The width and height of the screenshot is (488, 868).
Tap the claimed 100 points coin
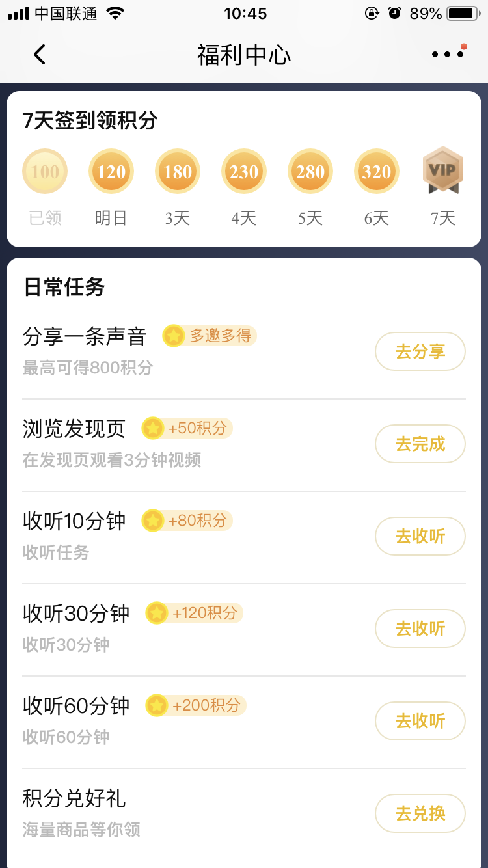pyautogui.click(x=45, y=172)
